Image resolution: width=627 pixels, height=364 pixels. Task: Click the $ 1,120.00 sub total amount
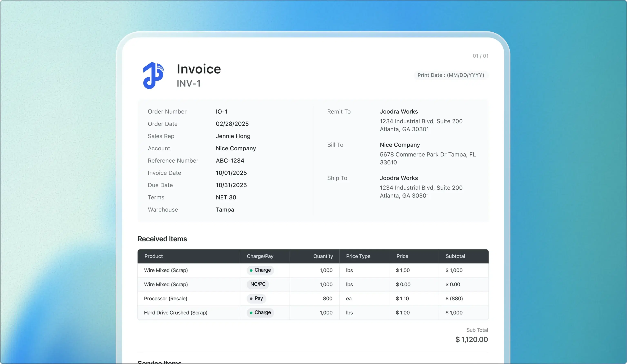coord(471,340)
